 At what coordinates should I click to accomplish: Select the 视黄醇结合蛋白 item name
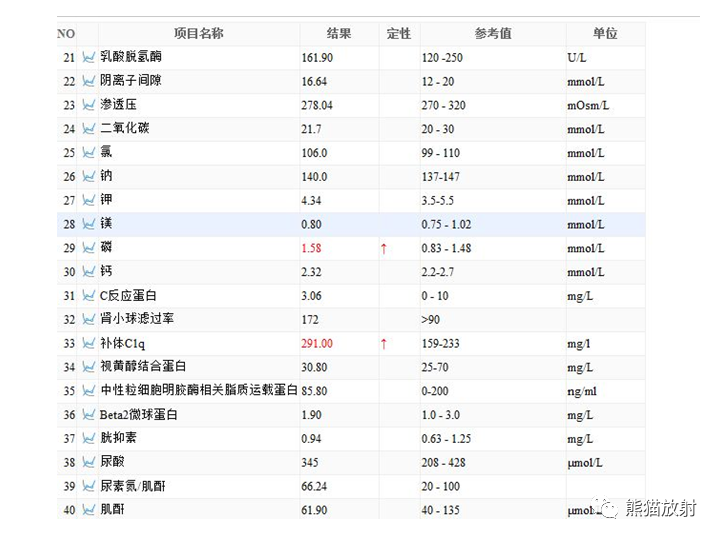pyautogui.click(x=143, y=366)
